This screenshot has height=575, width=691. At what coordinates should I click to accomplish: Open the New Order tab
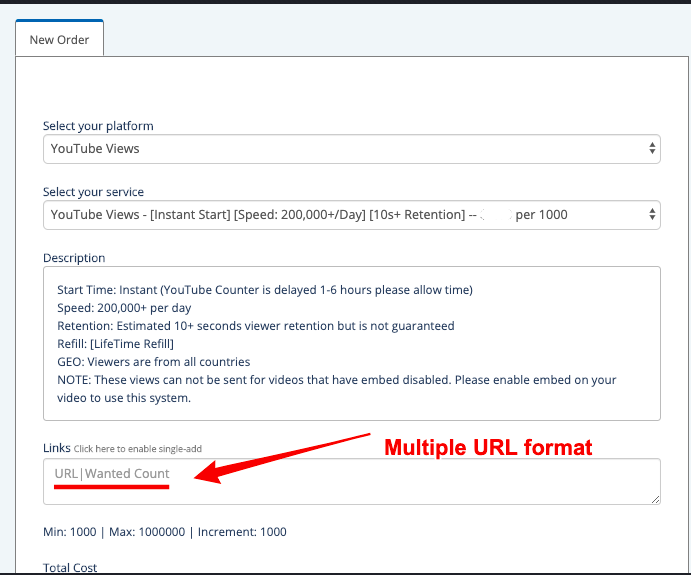[x=59, y=39]
